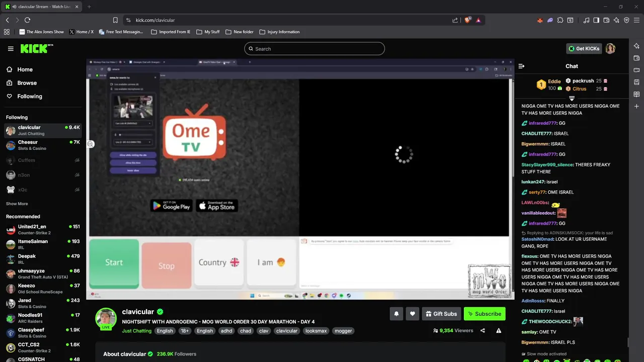Open the Brave VPN shield icon
The height and width of the screenshot is (362, 644).
[626, 20]
